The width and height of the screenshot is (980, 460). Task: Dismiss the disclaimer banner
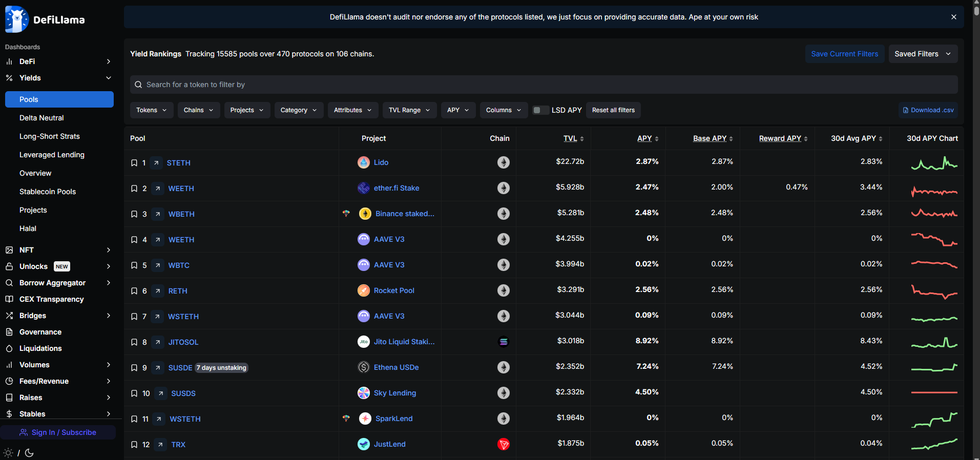[954, 17]
